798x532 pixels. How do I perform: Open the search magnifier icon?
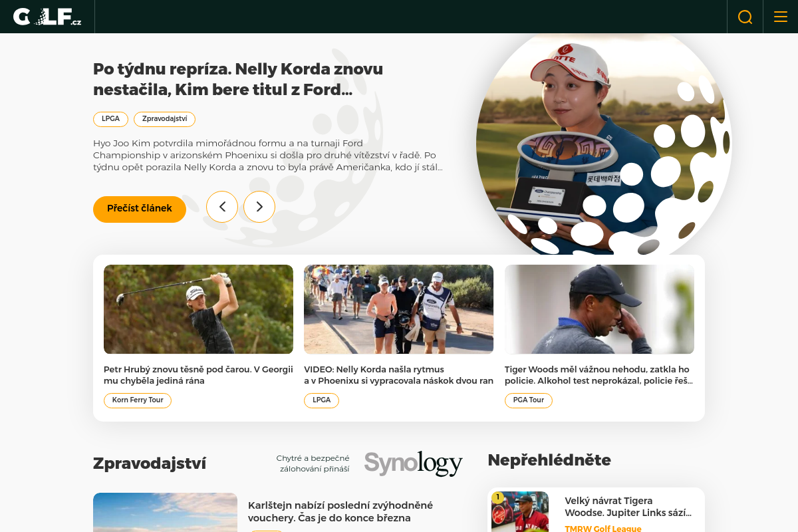(745, 17)
